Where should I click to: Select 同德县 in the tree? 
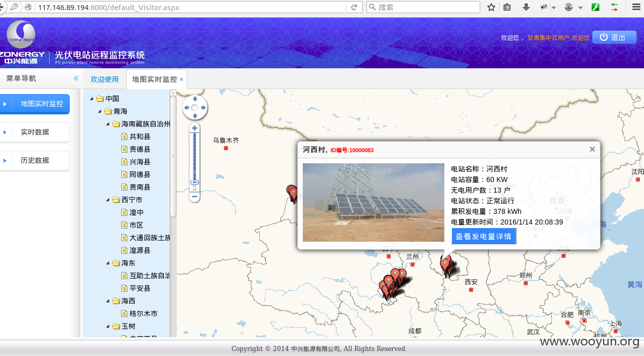pos(140,174)
